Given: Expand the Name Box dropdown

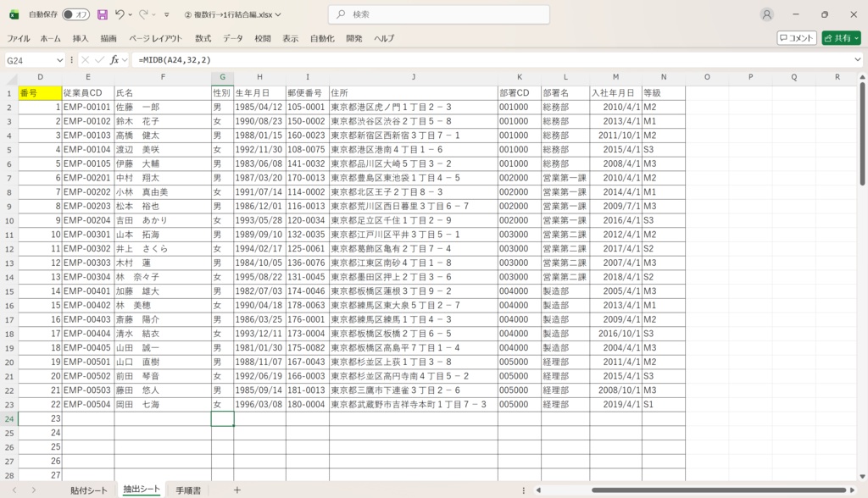Looking at the screenshot, I should click(x=60, y=60).
